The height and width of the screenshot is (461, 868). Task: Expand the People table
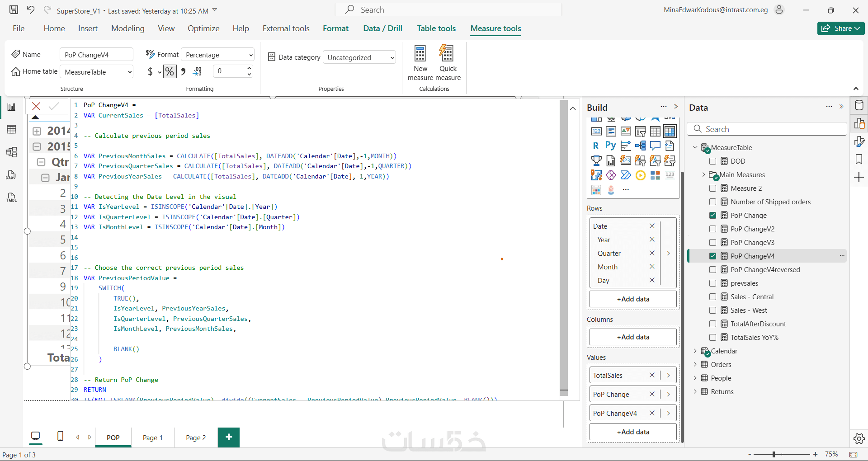click(x=695, y=378)
